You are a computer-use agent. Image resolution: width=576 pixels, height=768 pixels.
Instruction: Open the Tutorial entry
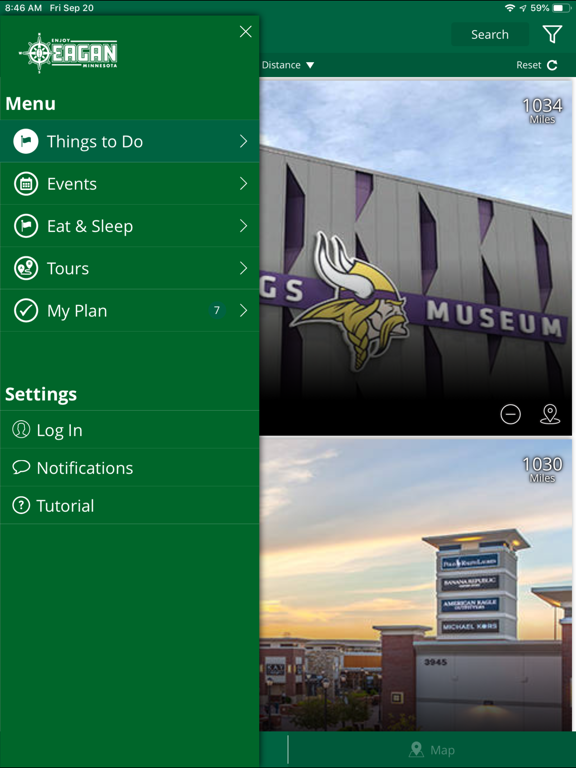pyautogui.click(x=129, y=505)
